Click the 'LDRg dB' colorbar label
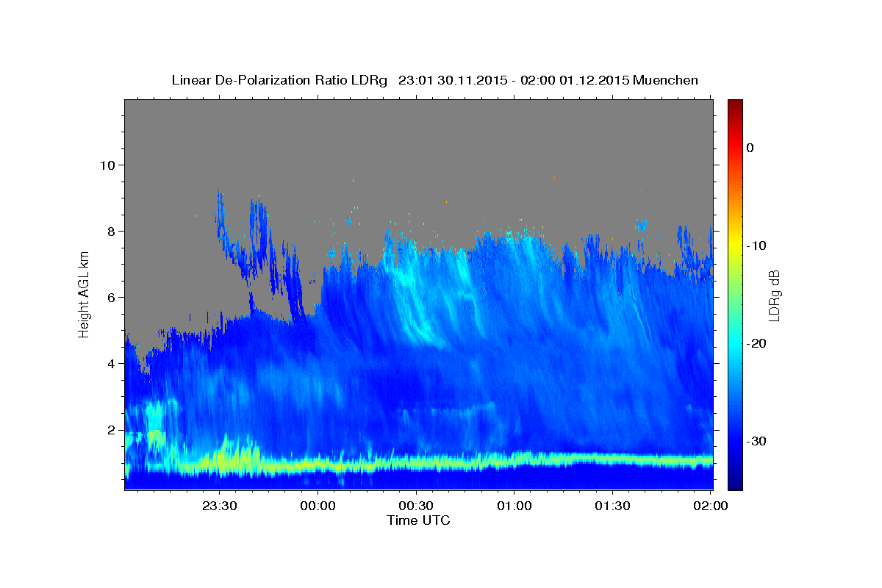Image resolution: width=882 pixels, height=588 pixels. [x=774, y=295]
